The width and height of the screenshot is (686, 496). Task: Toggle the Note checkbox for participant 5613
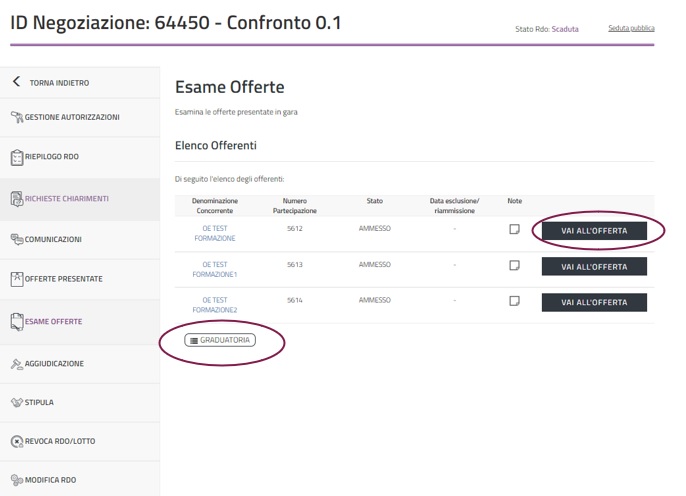point(514,266)
